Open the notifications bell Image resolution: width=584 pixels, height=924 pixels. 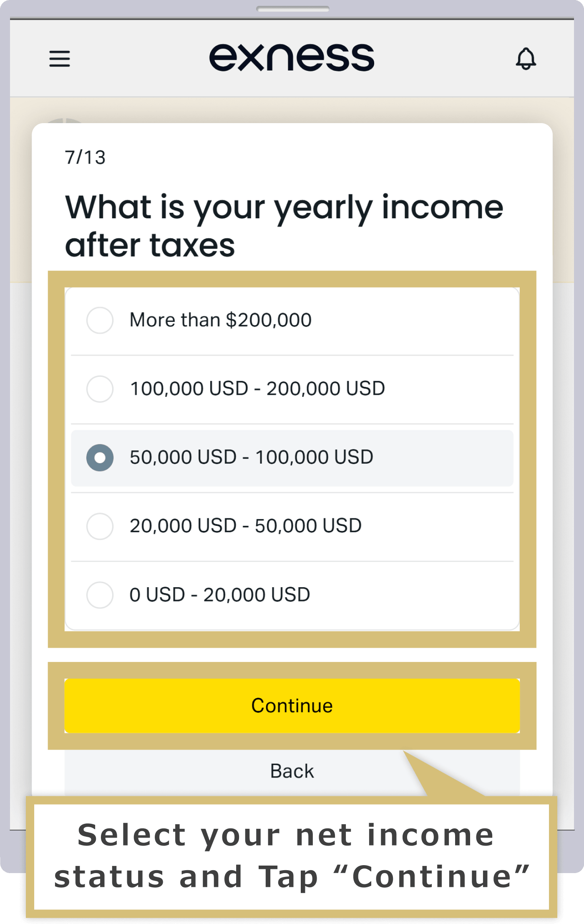tap(526, 58)
